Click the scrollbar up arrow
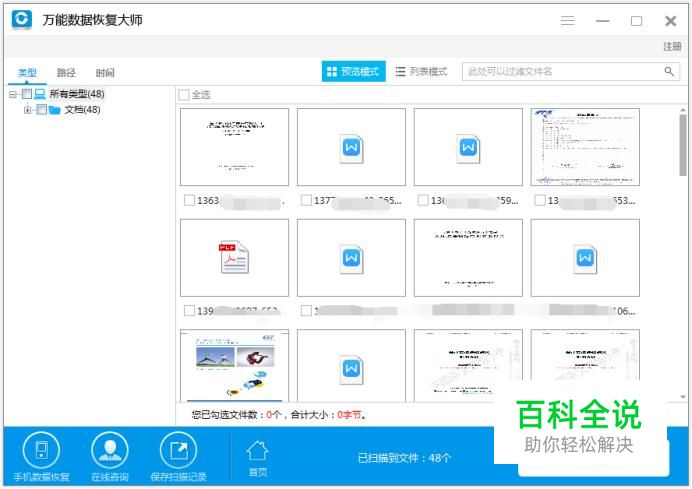Viewport: 692px width, 489px height. click(x=683, y=110)
